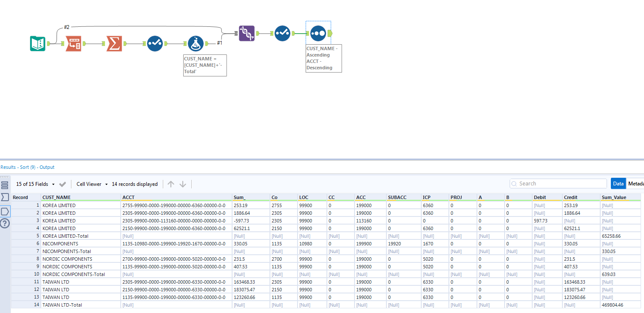Click the Sum_Value column header
Image resolution: width=644 pixels, height=313 pixels.
(614, 197)
